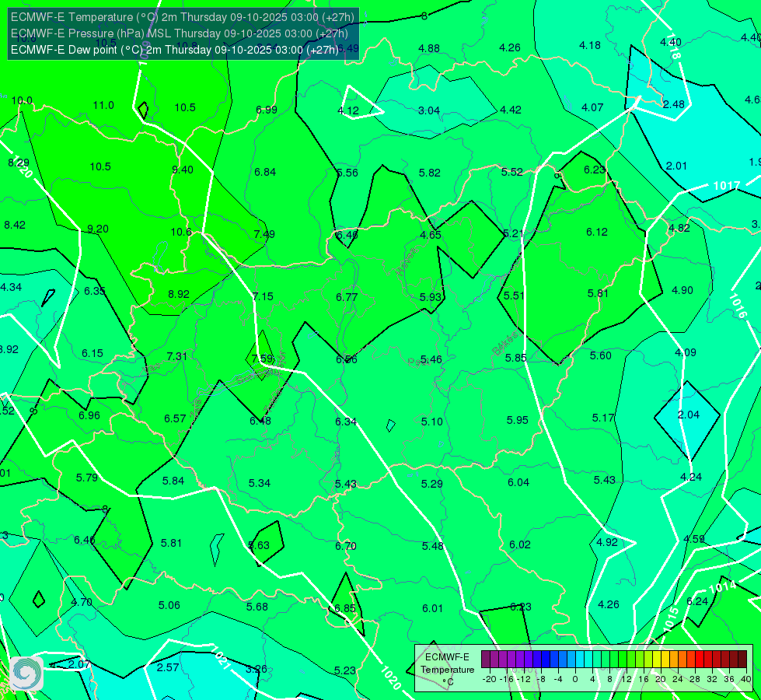The image size is (761, 700).
Task: Select the ECMWF-E Pressure MSL layer label
Action: (179, 33)
